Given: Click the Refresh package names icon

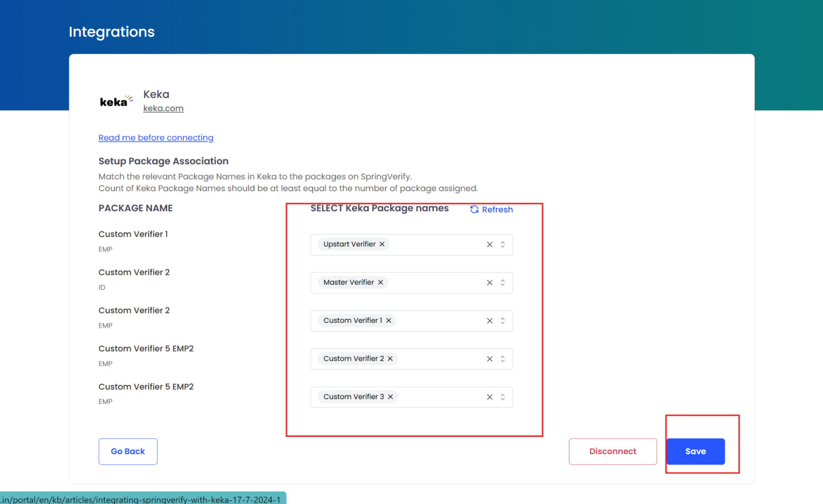Looking at the screenshot, I should coord(474,209).
